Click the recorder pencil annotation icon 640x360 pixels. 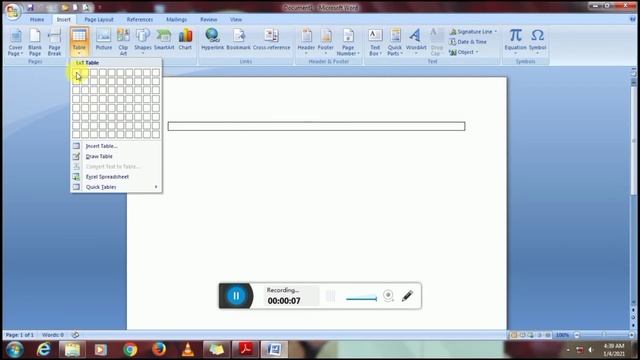pos(407,296)
